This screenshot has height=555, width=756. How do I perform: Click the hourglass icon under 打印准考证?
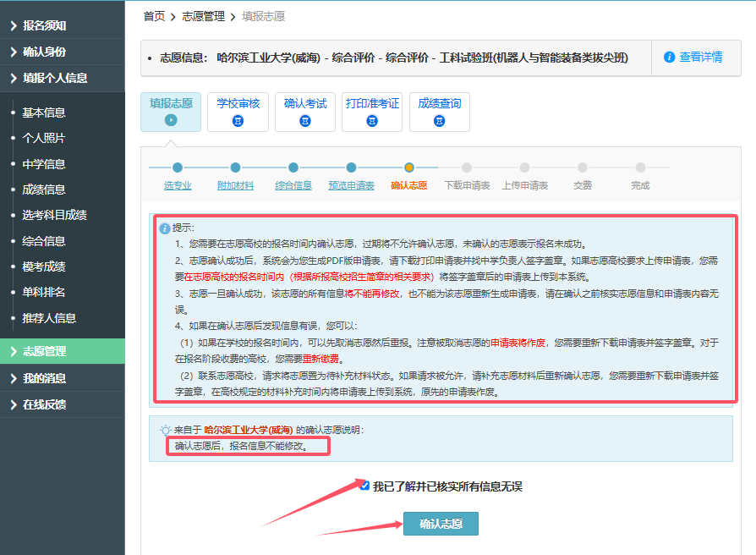[372, 122]
